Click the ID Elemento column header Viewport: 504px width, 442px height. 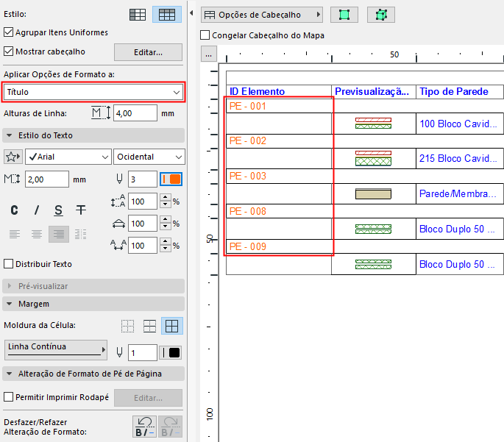point(279,91)
